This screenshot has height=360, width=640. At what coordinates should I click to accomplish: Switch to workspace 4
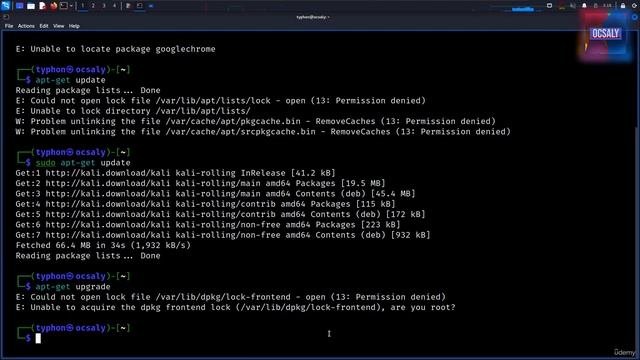coord(114,6)
